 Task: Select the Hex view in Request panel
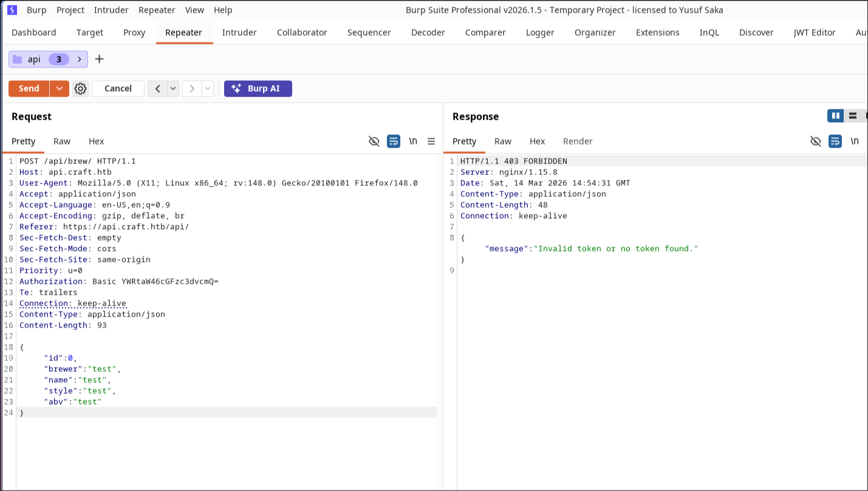tap(97, 141)
